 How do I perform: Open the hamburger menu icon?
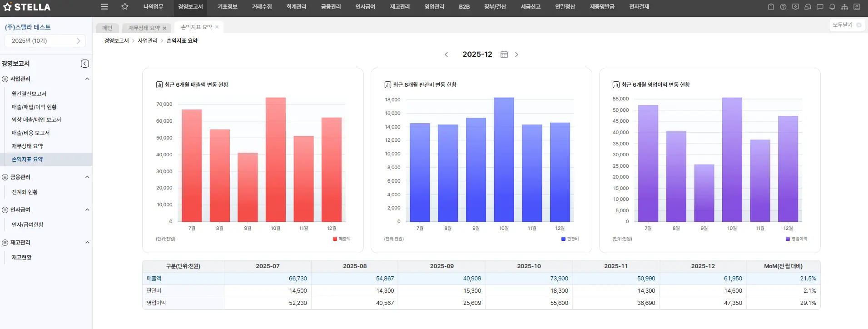click(104, 7)
